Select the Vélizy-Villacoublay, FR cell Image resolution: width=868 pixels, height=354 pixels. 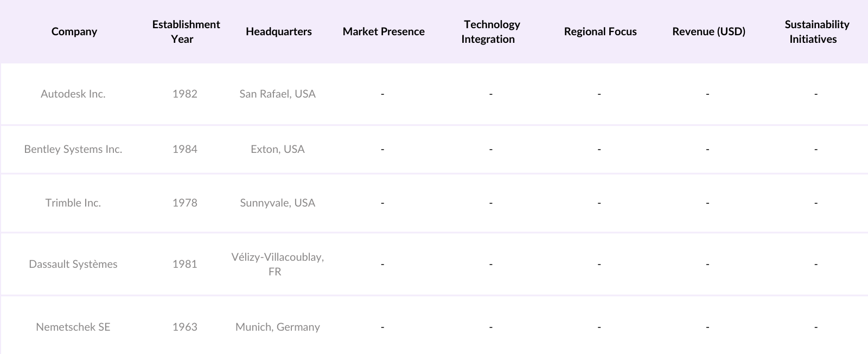[x=277, y=264]
